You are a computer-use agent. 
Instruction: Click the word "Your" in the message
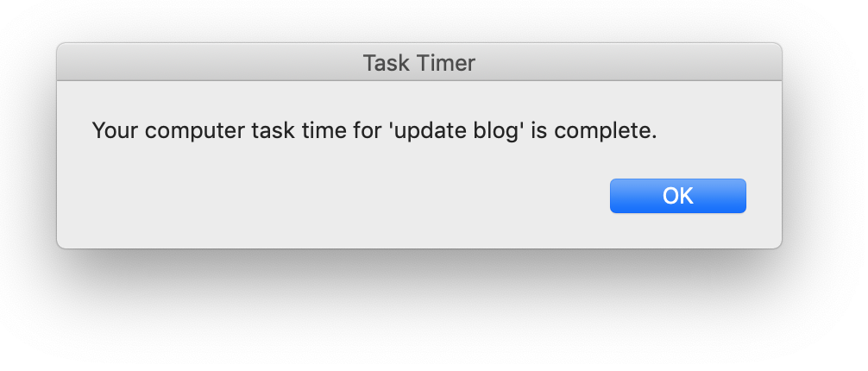(112, 132)
